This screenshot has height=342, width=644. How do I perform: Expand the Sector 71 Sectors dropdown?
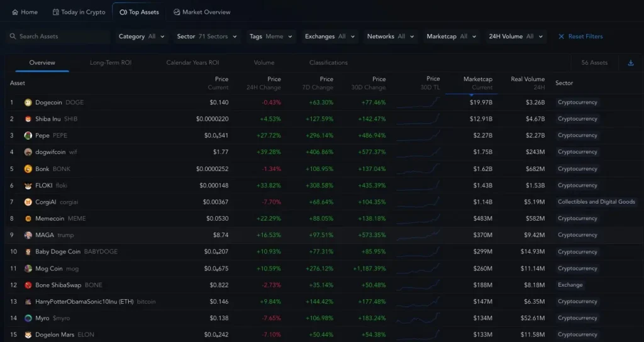tap(207, 36)
